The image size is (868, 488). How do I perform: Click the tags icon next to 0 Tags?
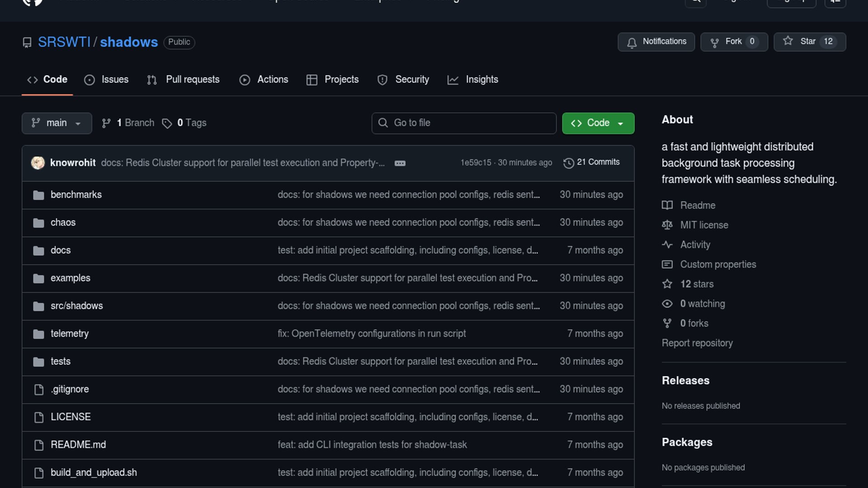pos(167,123)
